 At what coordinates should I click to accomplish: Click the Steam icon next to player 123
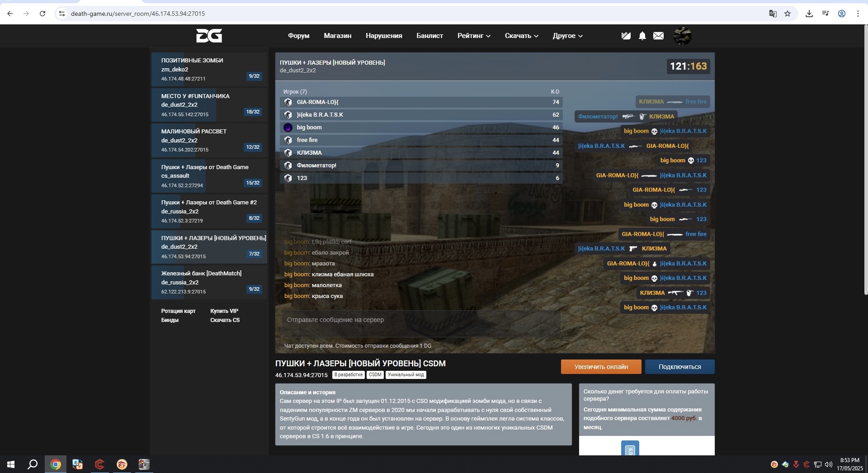coord(288,178)
